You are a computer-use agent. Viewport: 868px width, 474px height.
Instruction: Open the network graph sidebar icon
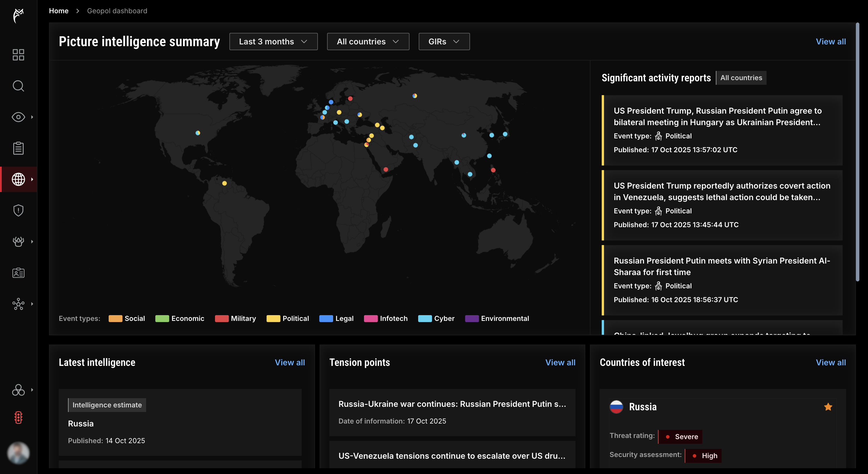coord(18,304)
